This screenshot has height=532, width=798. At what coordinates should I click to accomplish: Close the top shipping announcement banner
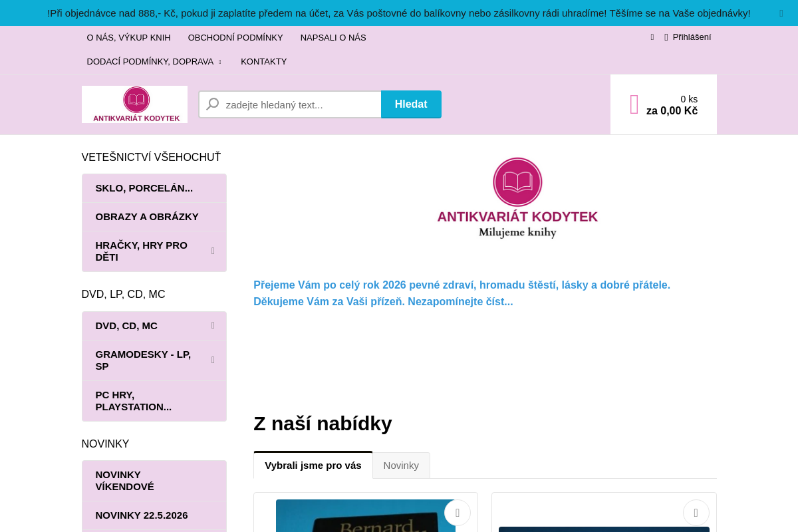[781, 13]
